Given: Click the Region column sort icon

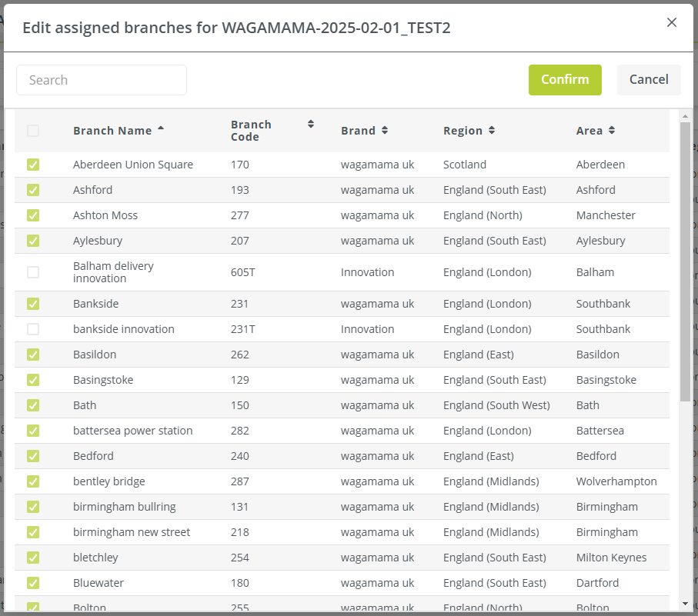Looking at the screenshot, I should click(492, 131).
